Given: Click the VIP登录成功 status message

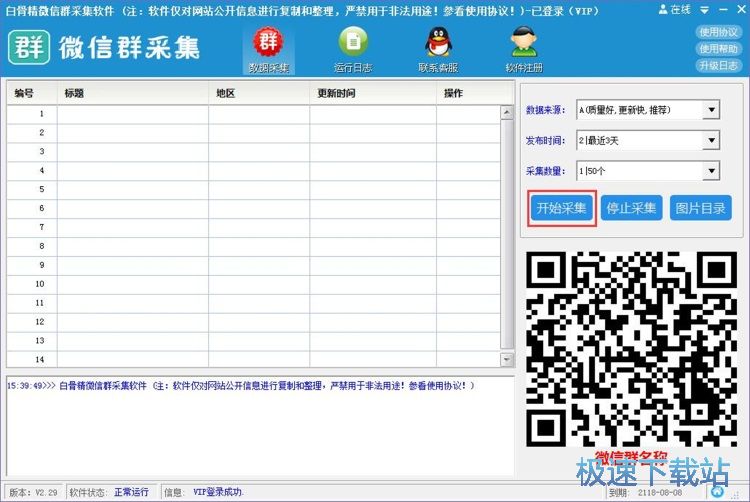Looking at the screenshot, I should 218,492.
